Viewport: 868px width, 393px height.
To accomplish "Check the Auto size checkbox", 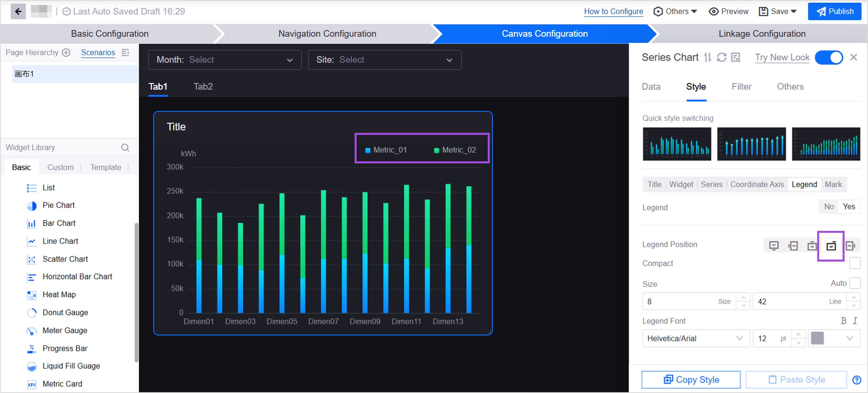I will click(x=855, y=283).
